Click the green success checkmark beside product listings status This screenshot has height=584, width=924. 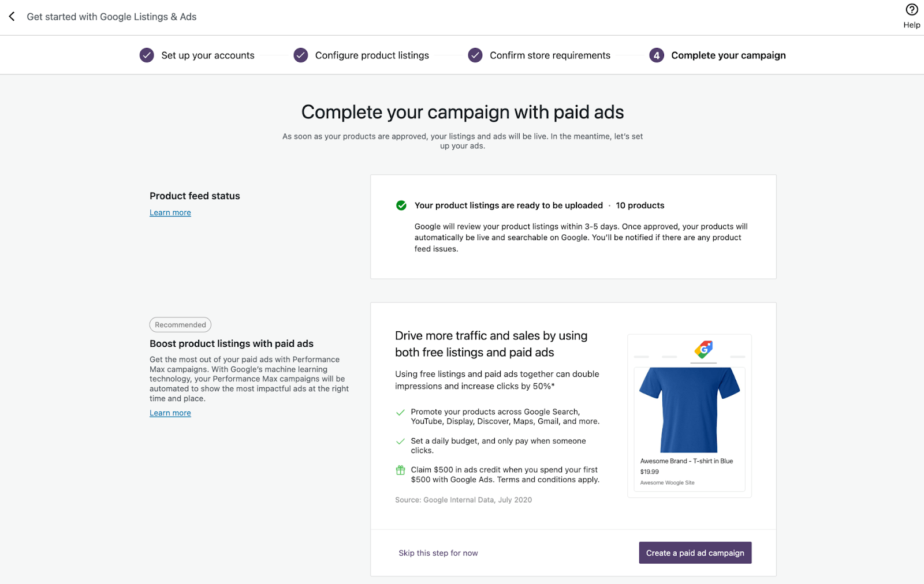click(401, 205)
